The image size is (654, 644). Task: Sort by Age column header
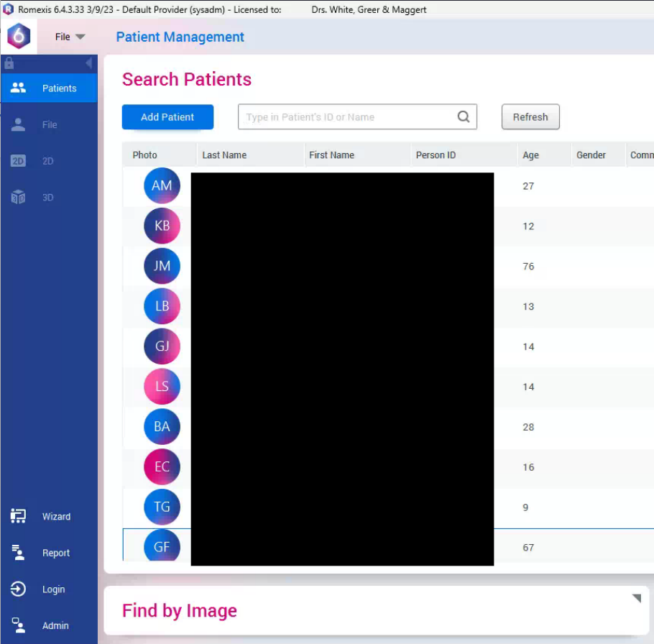[x=530, y=155]
